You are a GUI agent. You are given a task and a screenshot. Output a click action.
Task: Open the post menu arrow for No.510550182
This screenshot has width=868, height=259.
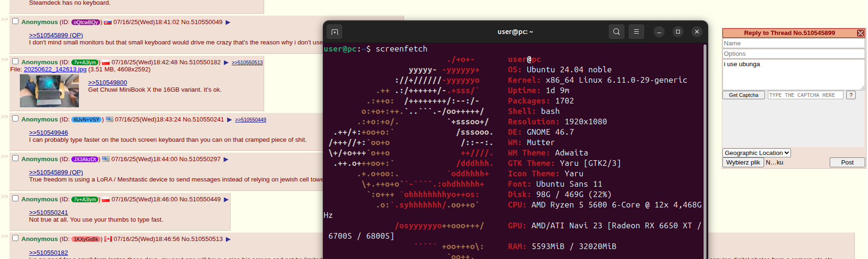pos(226,62)
